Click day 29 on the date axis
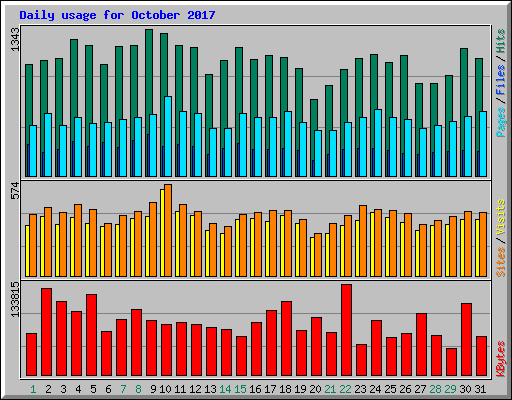The image size is (512, 400). (450, 389)
